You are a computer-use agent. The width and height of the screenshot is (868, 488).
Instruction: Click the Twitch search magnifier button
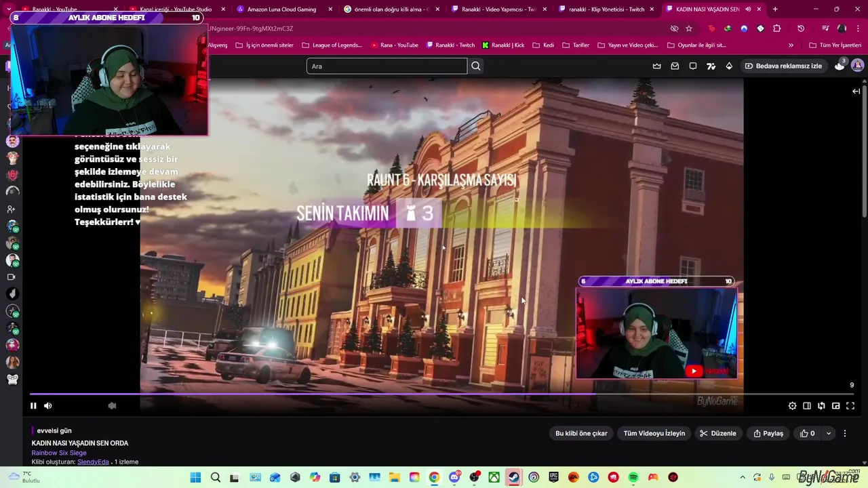click(x=475, y=66)
